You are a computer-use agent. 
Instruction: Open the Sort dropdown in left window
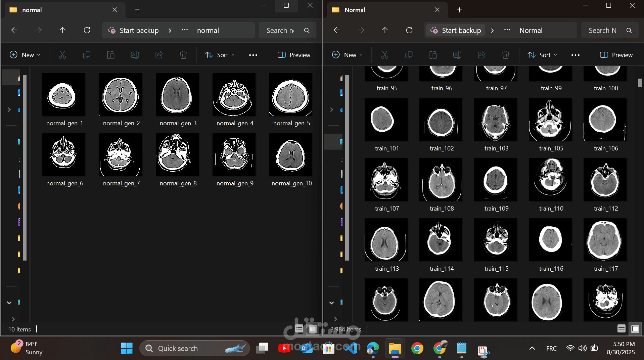point(220,55)
